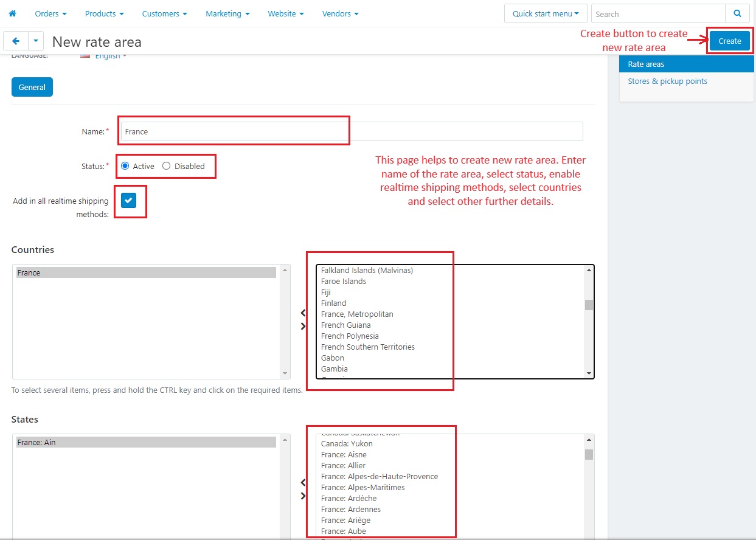Click up arrow of available states scrollbar
756x540 pixels.
(589, 440)
